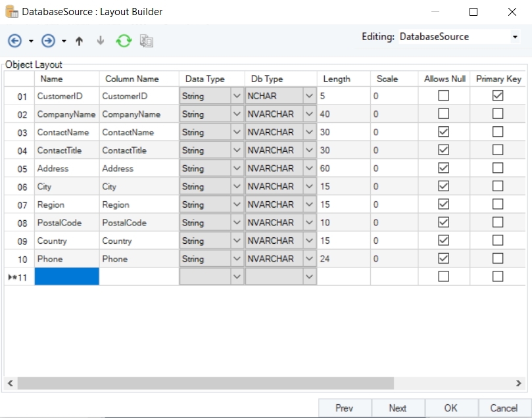The image size is (532, 418).
Task: Move row up with black up arrow
Action: pyautogui.click(x=80, y=41)
